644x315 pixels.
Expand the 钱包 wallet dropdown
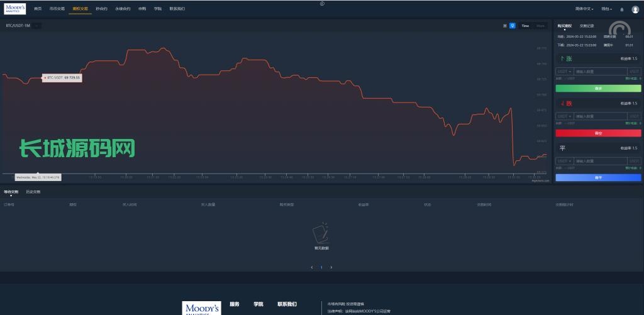pyautogui.click(x=606, y=9)
